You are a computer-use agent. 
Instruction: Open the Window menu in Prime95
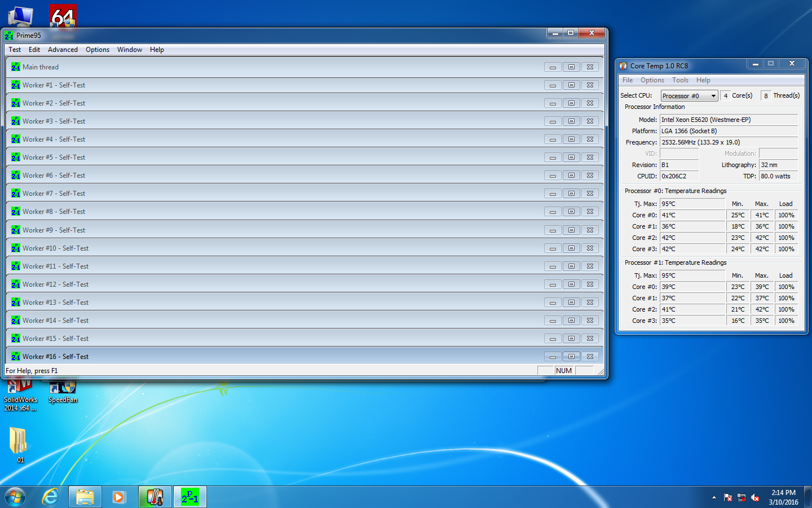coord(130,50)
